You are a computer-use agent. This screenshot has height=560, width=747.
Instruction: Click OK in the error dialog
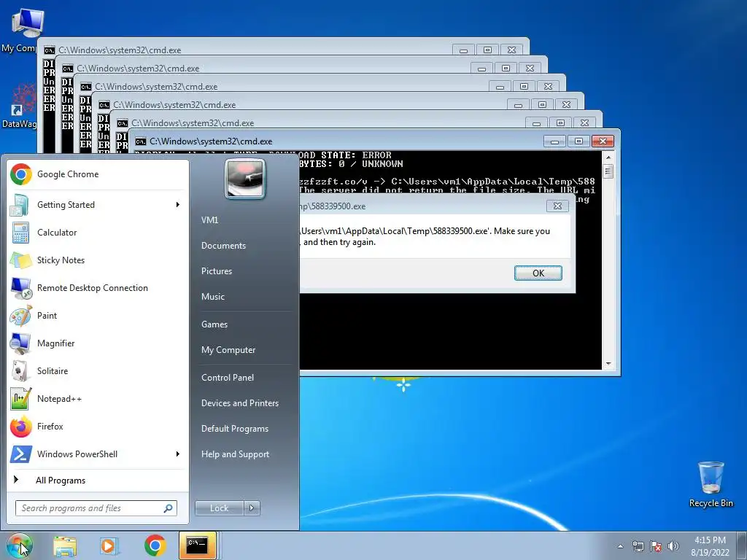click(538, 273)
